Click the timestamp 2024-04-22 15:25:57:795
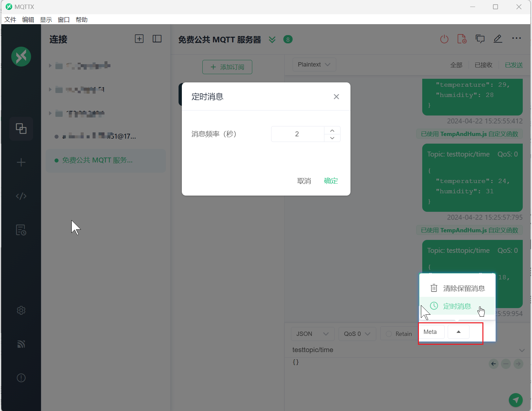Viewport: 532px width, 411px height. (485, 217)
